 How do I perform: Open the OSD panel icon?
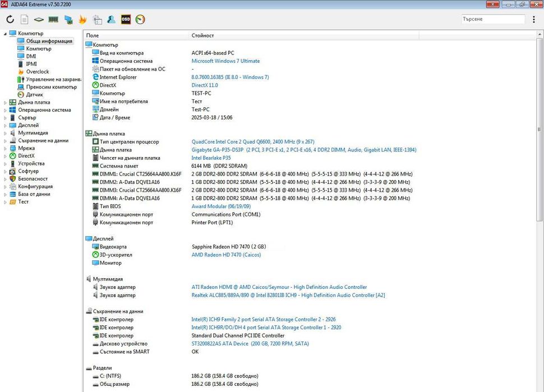pyautogui.click(x=126, y=20)
